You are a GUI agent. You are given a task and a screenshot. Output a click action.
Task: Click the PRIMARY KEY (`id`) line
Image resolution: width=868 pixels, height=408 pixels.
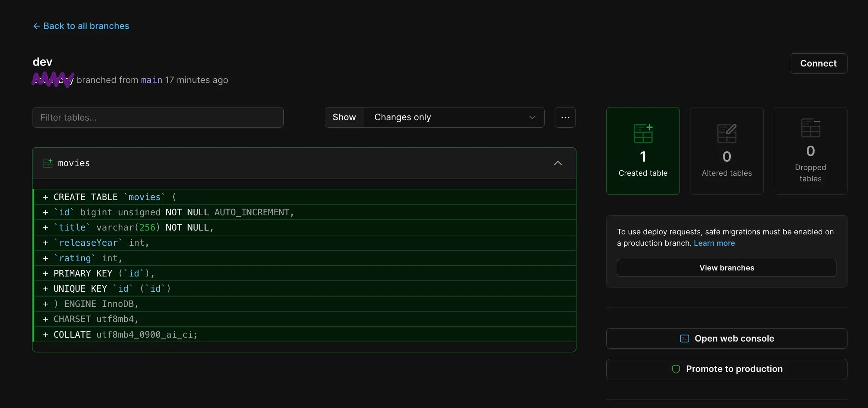point(304,273)
